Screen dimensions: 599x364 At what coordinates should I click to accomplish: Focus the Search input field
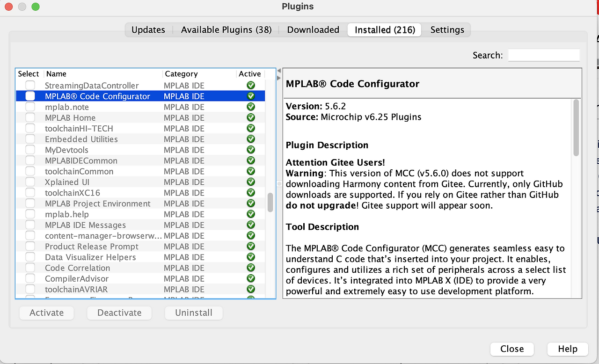pyautogui.click(x=544, y=55)
